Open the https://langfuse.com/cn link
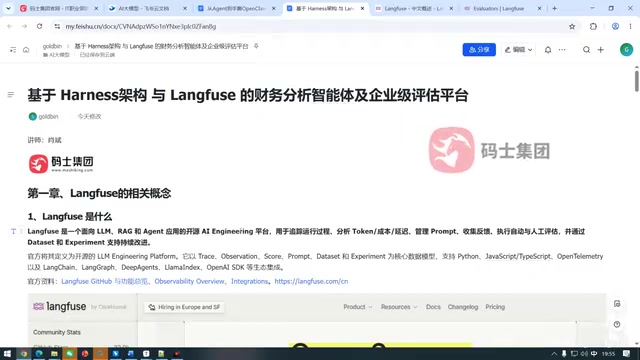Image resolution: width=640 pixels, height=360 pixels. pos(311,281)
